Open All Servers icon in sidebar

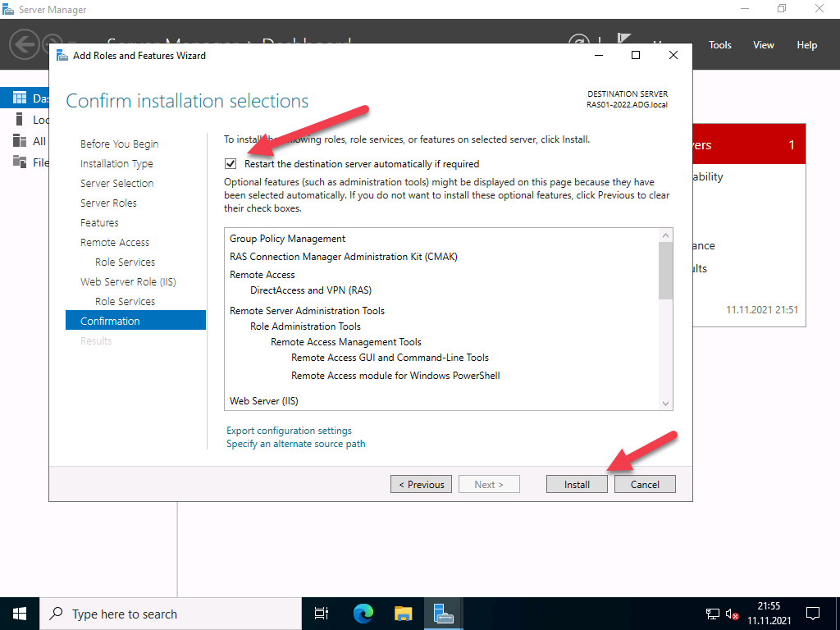[x=20, y=141]
